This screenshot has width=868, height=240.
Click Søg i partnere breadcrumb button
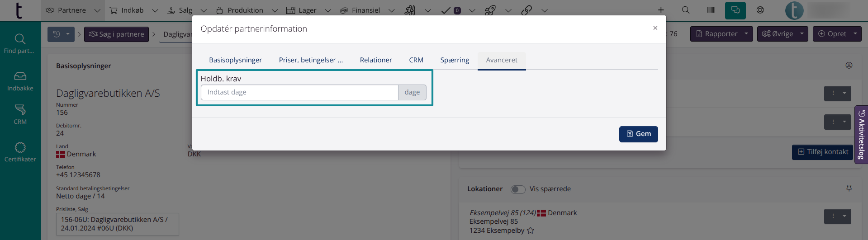pos(117,34)
